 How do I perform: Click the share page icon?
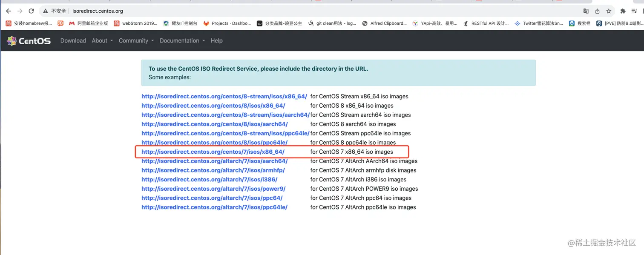coord(598,11)
